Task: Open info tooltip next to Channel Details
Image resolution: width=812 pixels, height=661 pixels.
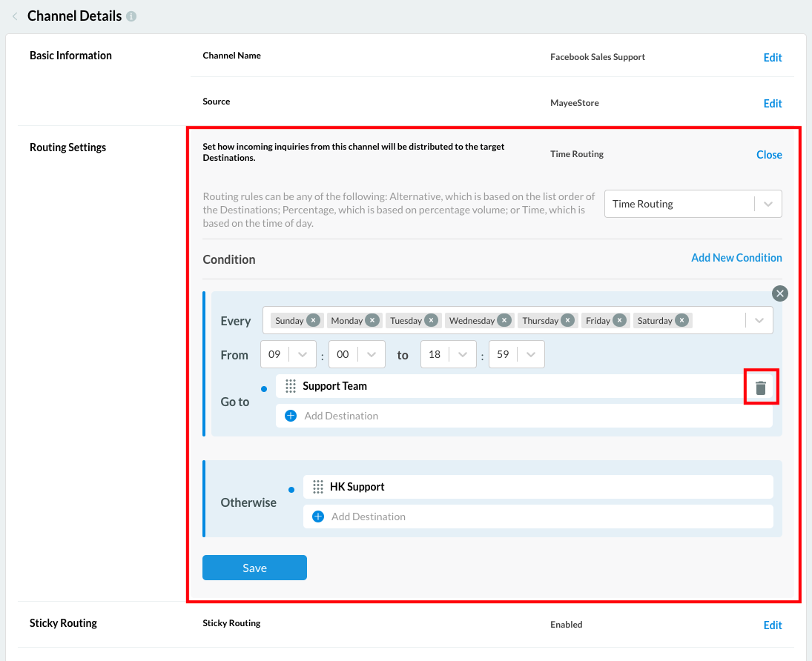Action: tap(131, 16)
